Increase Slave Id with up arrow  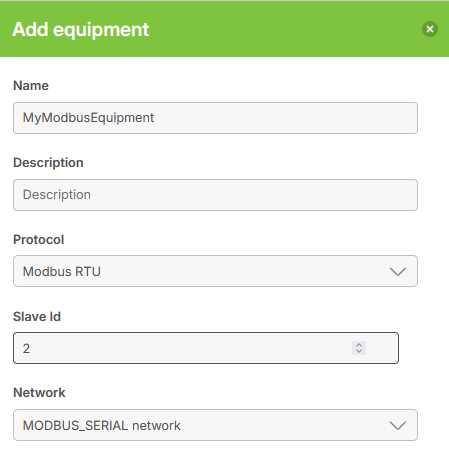[x=359, y=345]
